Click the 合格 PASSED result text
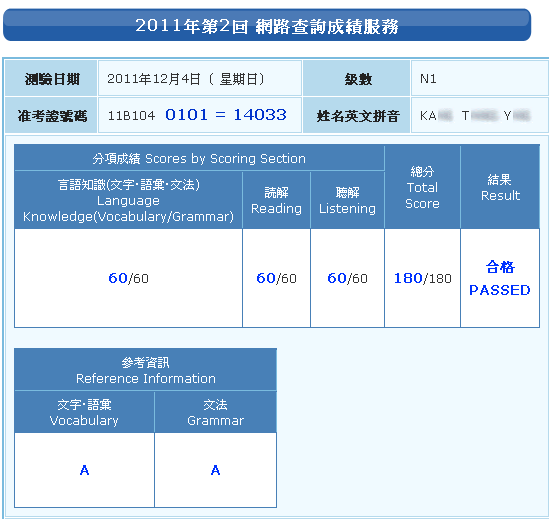This screenshot has width=549, height=519. click(500, 278)
